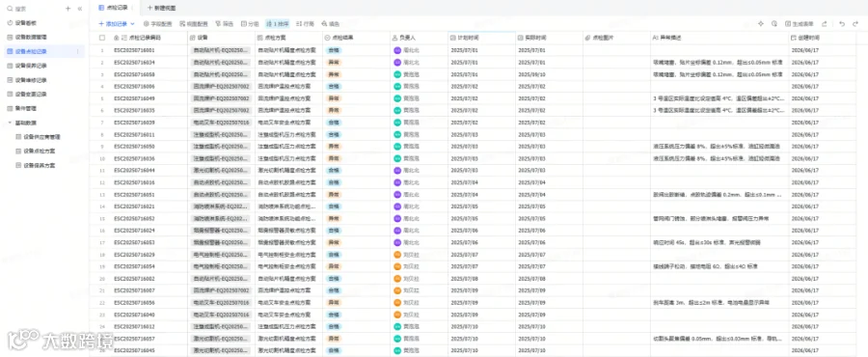Click the 添加记录 button
Screen dimensions: 868x357
(x=113, y=24)
